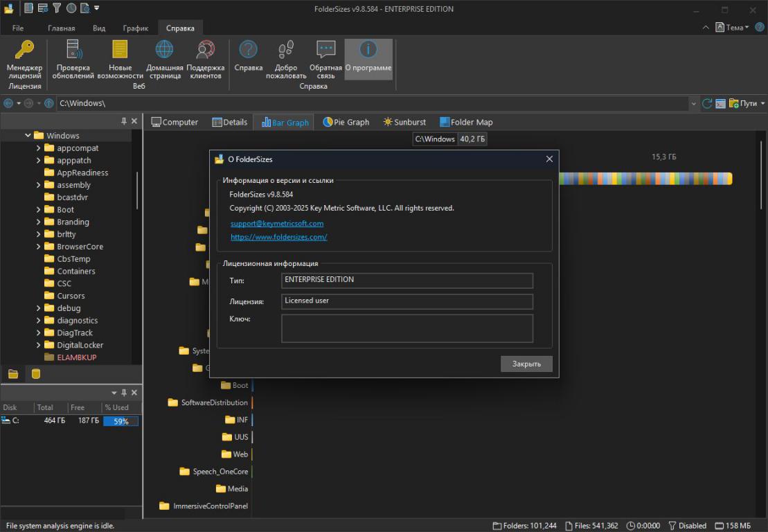Open the Пути paths dropdown
The image size is (768, 532).
click(751, 103)
